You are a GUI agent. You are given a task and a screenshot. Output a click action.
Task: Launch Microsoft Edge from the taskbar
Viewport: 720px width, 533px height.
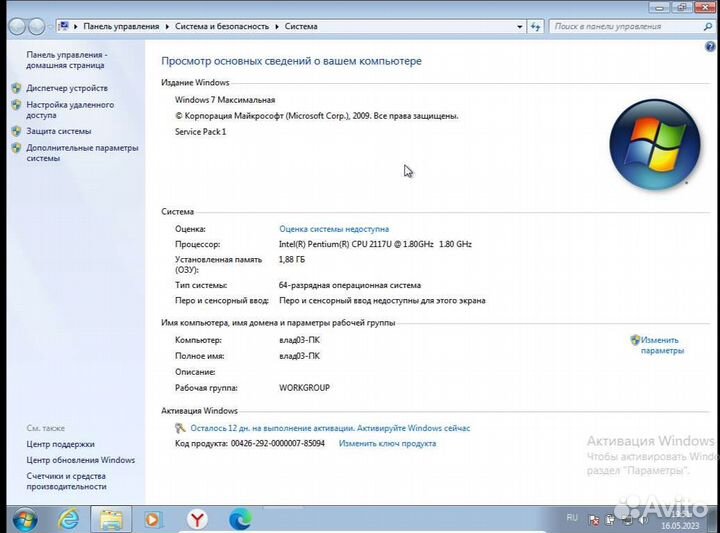pyautogui.click(x=240, y=520)
